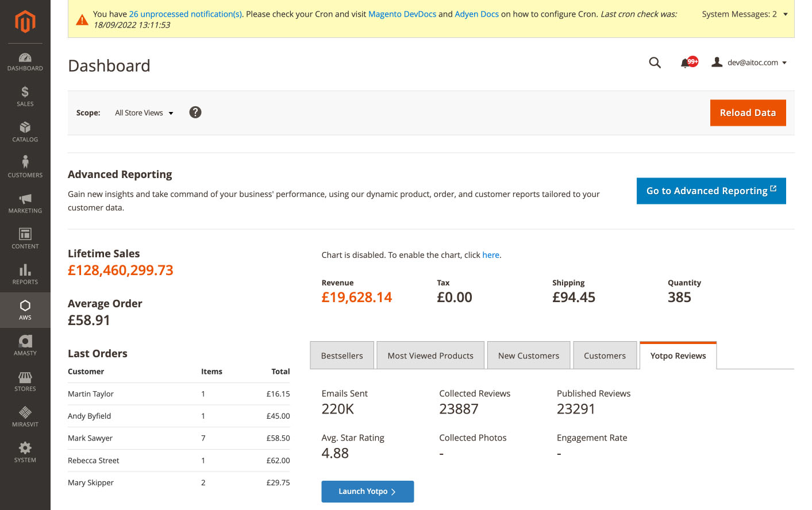Click the Reload Data button

tap(748, 113)
